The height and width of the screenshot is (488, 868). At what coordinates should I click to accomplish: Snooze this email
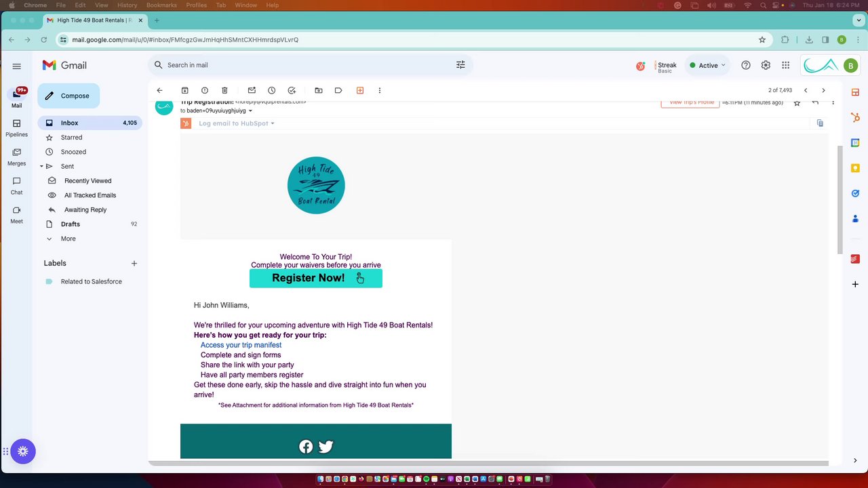271,90
